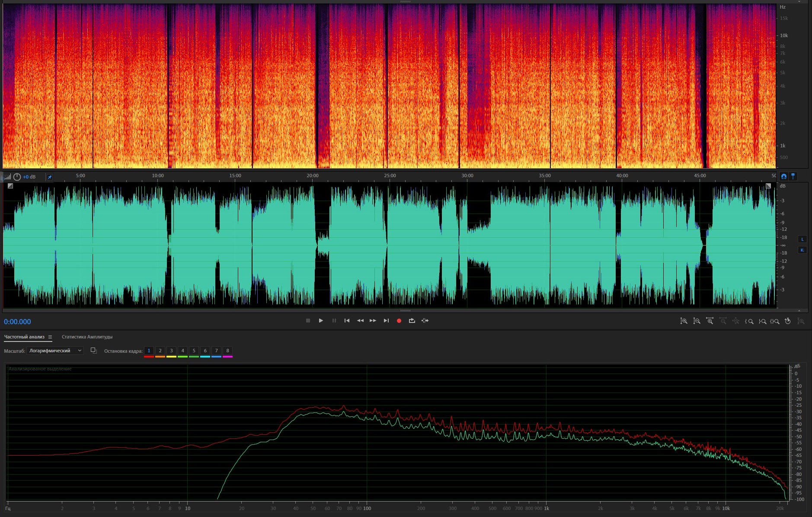812x517 pixels.
Task: Enable hold frame 5 snapshot
Action: pyautogui.click(x=194, y=351)
